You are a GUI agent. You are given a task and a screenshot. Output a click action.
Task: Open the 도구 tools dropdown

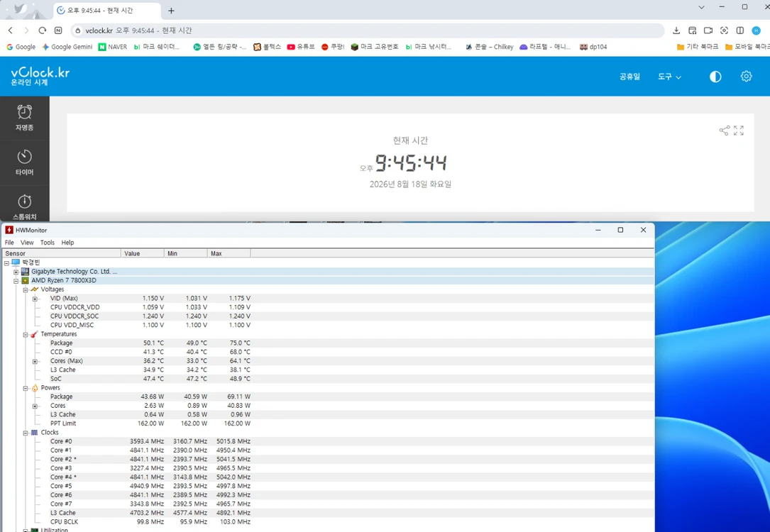[x=669, y=77]
